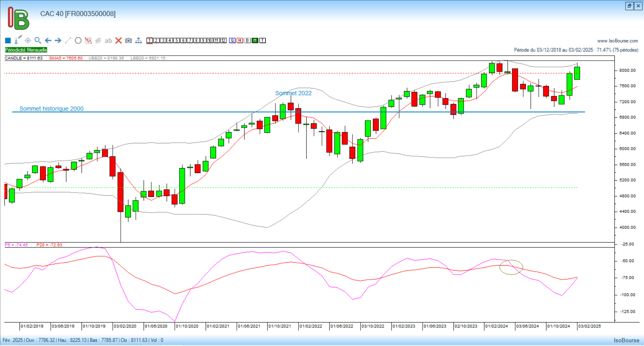Open www.IsoBourse.com link

coord(618,41)
